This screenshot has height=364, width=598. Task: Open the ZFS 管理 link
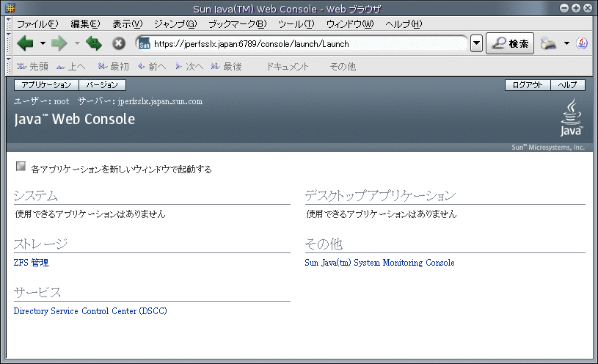click(x=31, y=263)
